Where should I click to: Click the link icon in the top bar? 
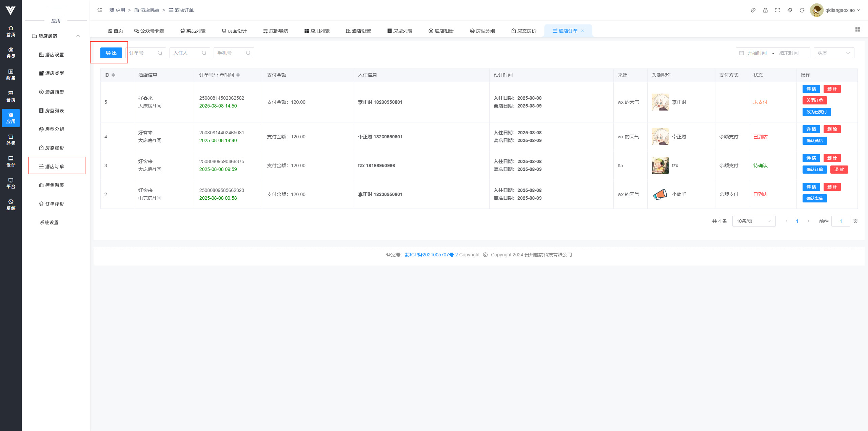[x=753, y=10]
